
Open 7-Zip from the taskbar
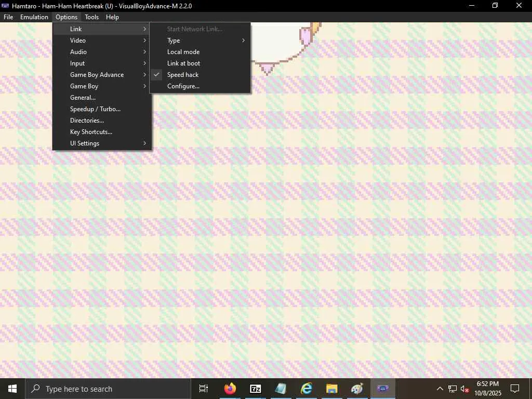tap(256, 389)
